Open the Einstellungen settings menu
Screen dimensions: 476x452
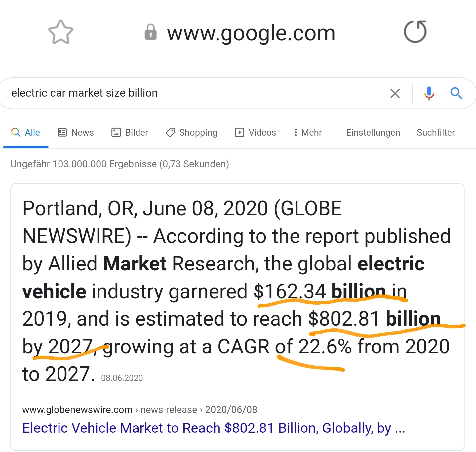tap(373, 133)
